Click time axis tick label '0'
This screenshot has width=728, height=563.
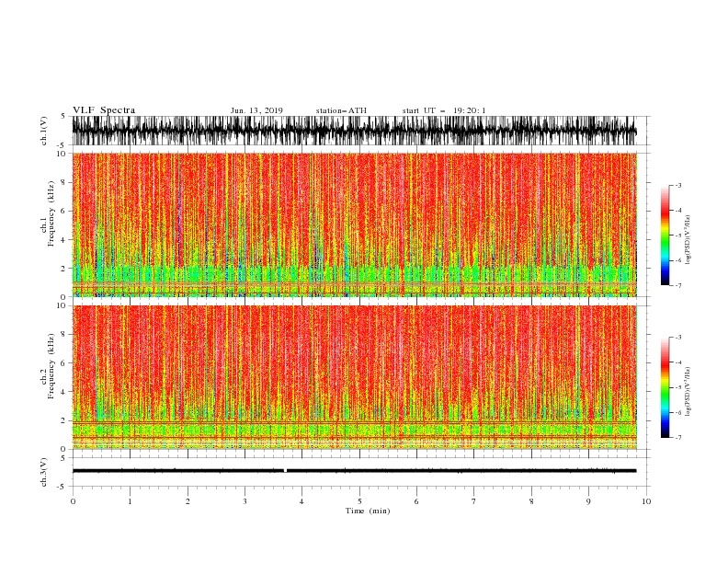pyautogui.click(x=73, y=501)
